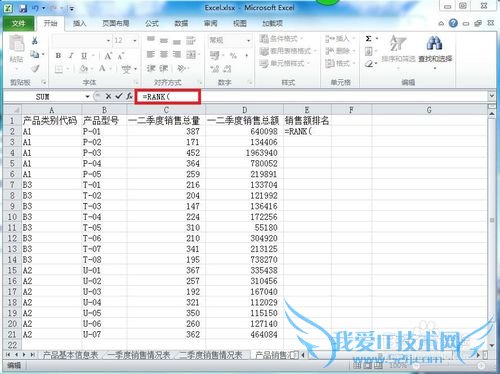Image resolution: width=500 pixels, height=374 pixels.
Task: Switch to the 视图 View tab
Action: click(240, 23)
